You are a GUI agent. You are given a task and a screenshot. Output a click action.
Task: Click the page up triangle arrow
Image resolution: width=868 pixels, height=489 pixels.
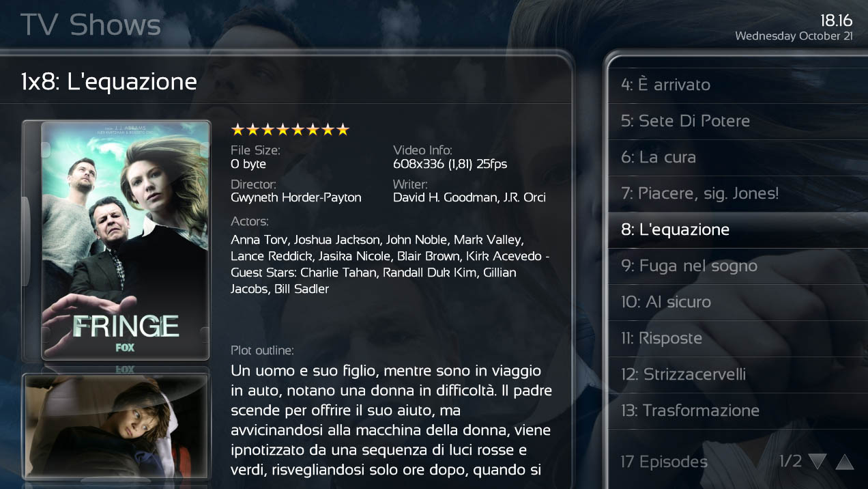tap(845, 462)
